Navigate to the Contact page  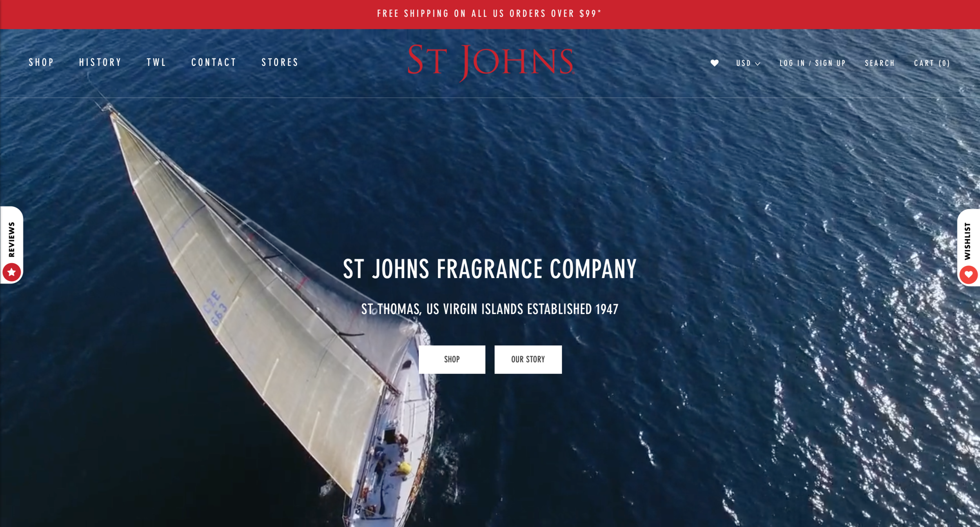pyautogui.click(x=214, y=62)
